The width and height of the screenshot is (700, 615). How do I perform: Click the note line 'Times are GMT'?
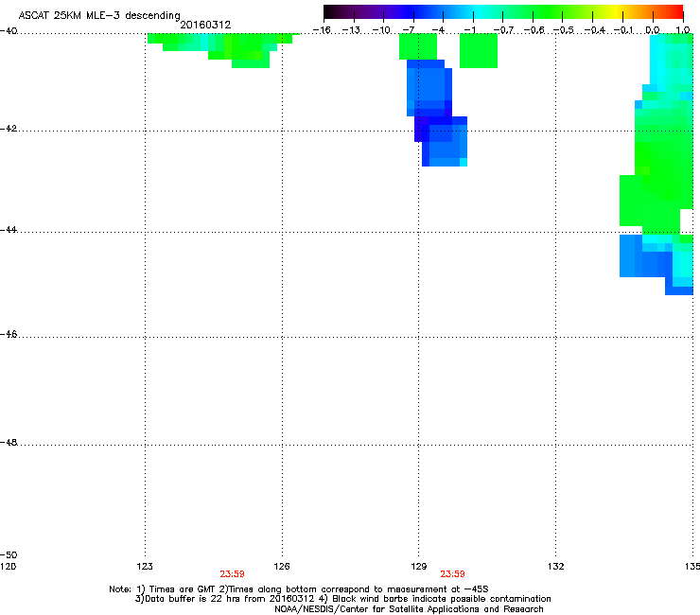(299, 589)
